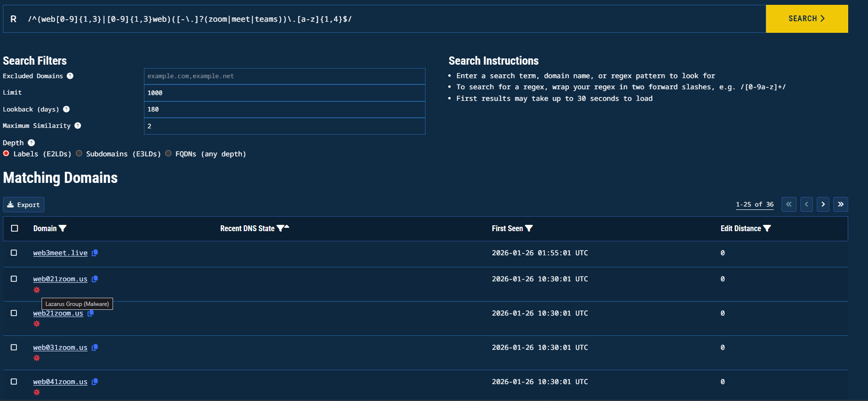Go to the next results page

click(x=823, y=204)
